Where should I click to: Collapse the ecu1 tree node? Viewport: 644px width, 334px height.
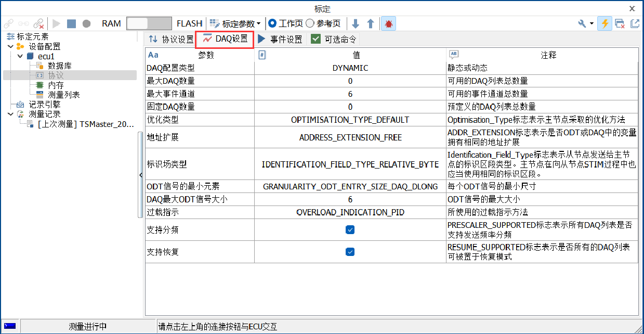coord(20,56)
